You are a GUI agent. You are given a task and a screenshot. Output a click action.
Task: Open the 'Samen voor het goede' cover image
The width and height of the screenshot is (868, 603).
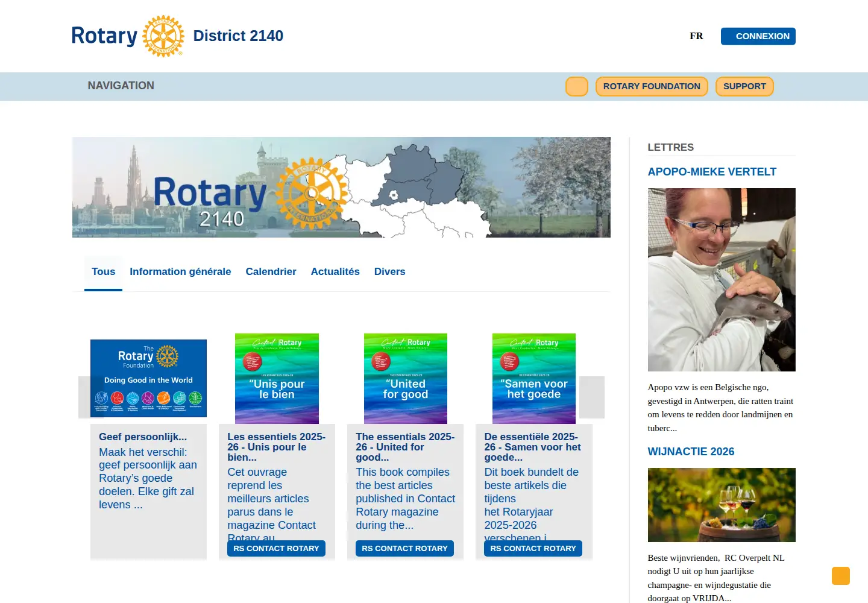click(x=534, y=379)
